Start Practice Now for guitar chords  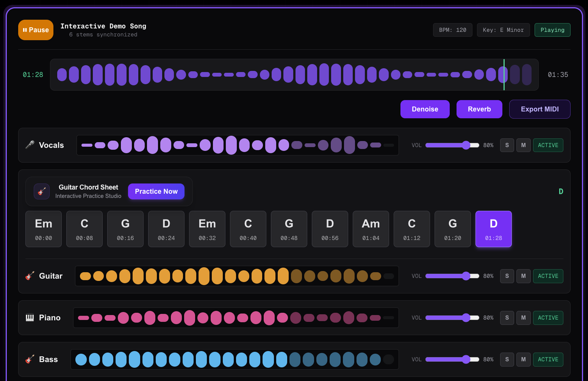click(156, 191)
